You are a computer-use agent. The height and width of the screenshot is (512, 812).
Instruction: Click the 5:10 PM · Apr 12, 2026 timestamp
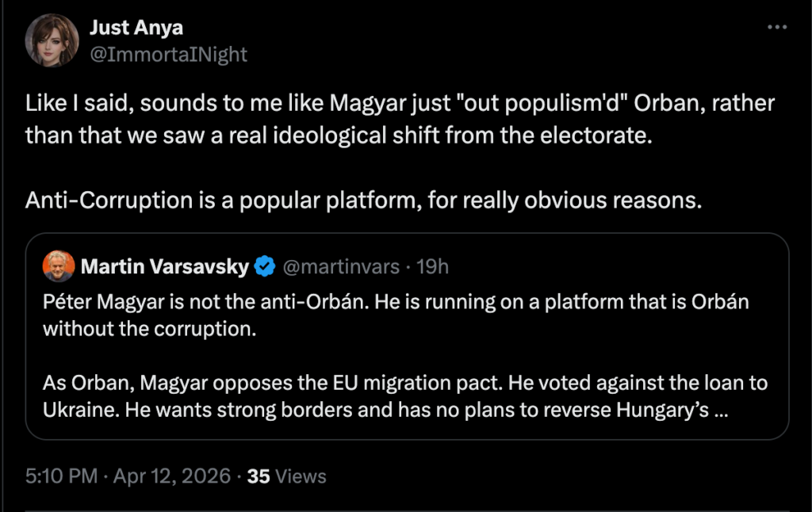128,476
